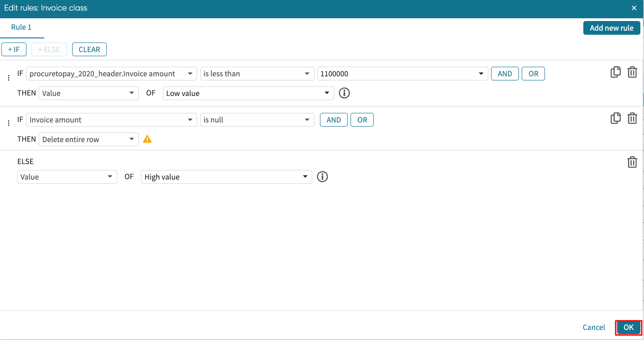Open the procuretopay_2020_header.Invoice amount dropdown
This screenshot has height=340, width=644.
pyautogui.click(x=111, y=74)
